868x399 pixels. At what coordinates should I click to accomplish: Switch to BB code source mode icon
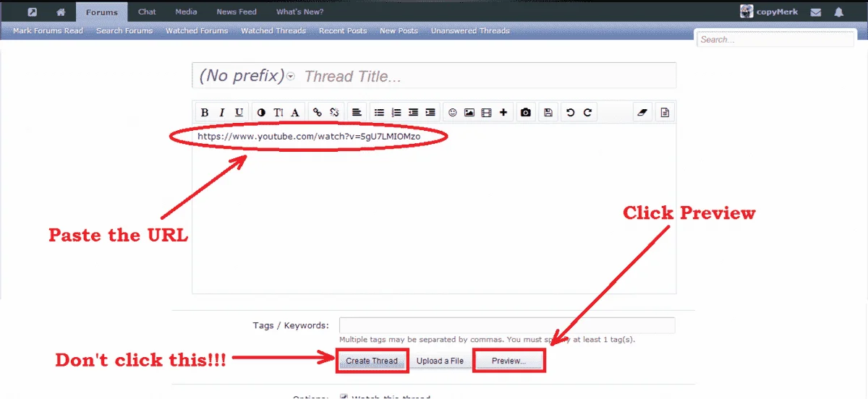click(x=665, y=113)
